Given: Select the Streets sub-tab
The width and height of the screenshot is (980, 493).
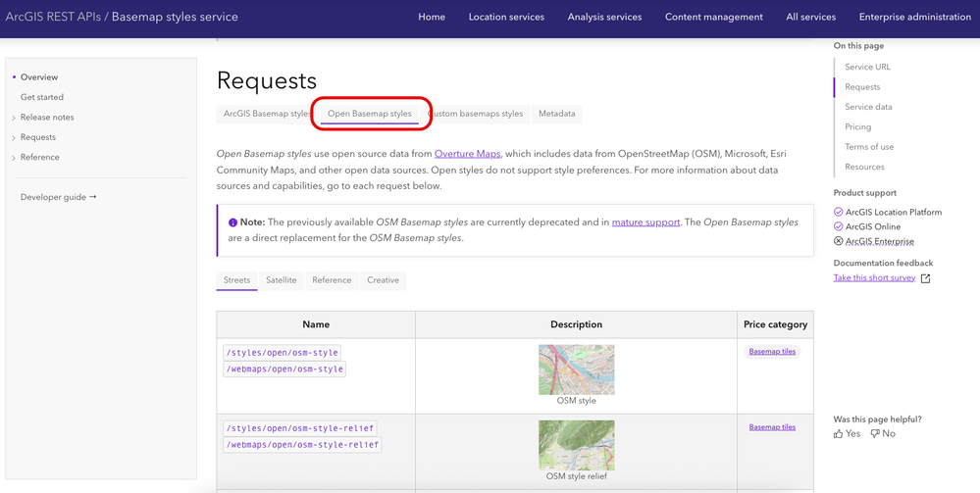Looking at the screenshot, I should 236,280.
